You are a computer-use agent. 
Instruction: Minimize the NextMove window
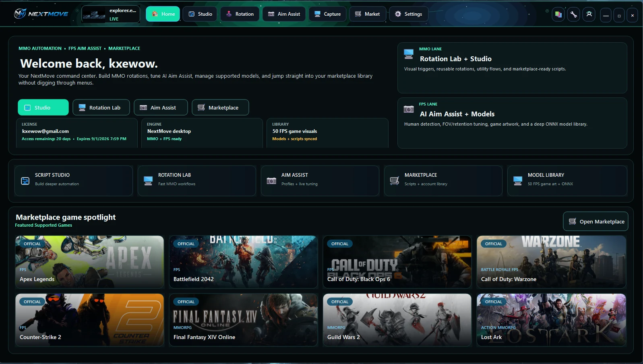tap(606, 15)
